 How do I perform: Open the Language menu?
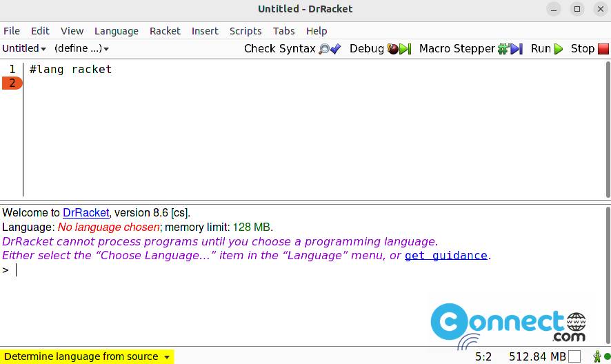click(x=117, y=31)
